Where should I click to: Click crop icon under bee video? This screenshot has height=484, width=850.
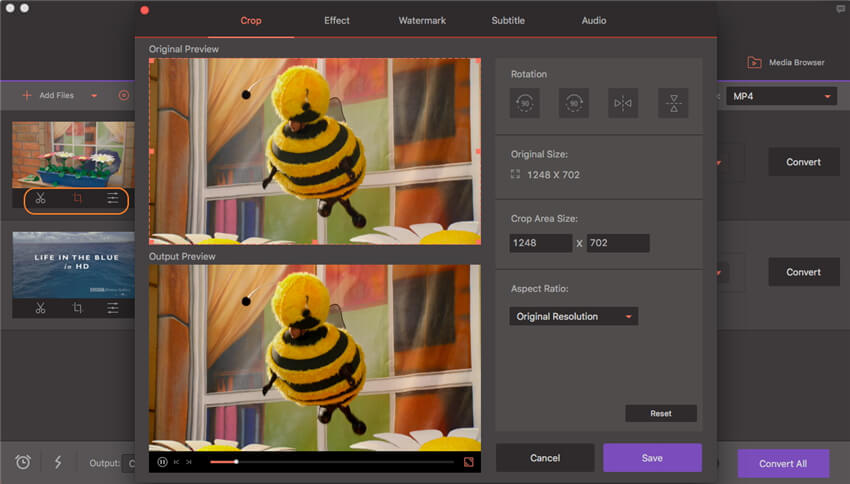click(78, 198)
